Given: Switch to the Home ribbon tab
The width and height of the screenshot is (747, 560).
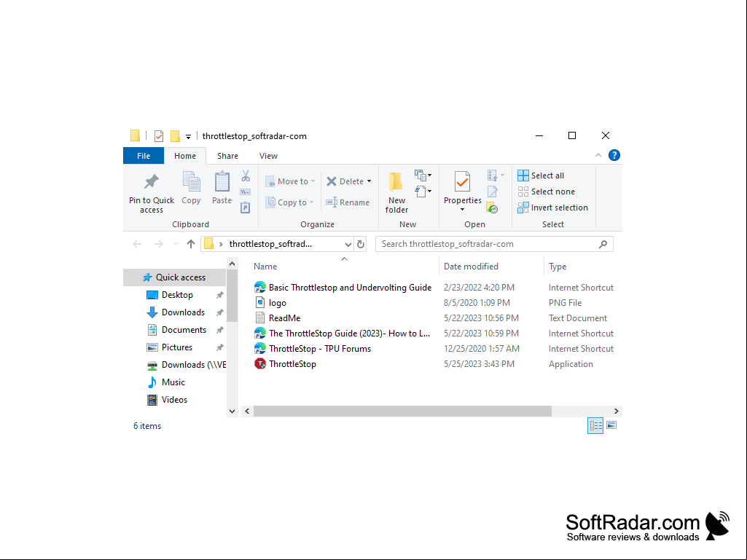Looking at the screenshot, I should (x=185, y=156).
